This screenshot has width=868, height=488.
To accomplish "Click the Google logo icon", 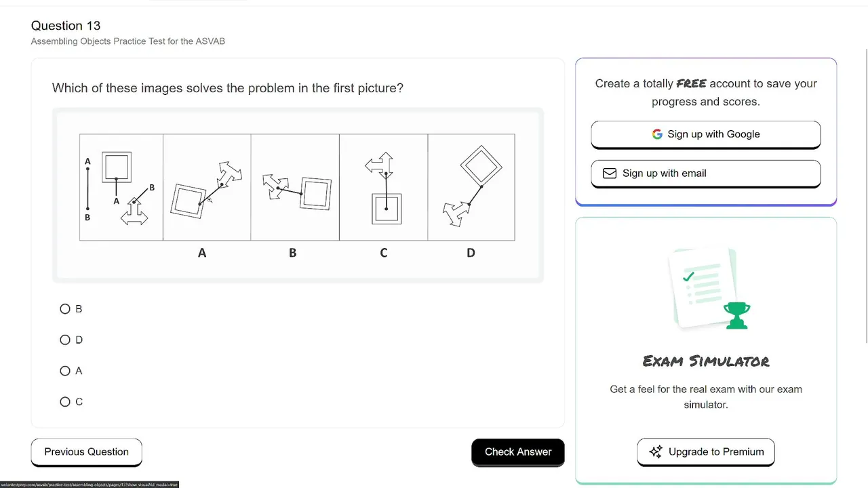I will pos(657,134).
